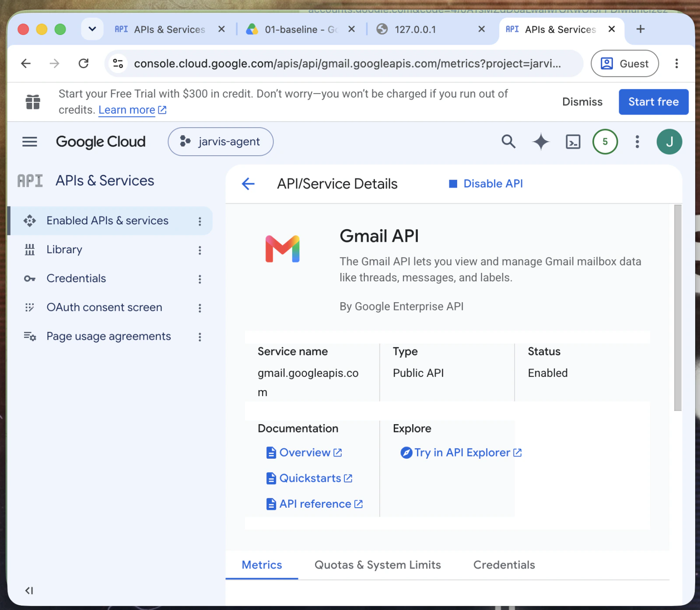This screenshot has height=610, width=700.
Task: Open the J account avatar
Action: click(x=669, y=142)
